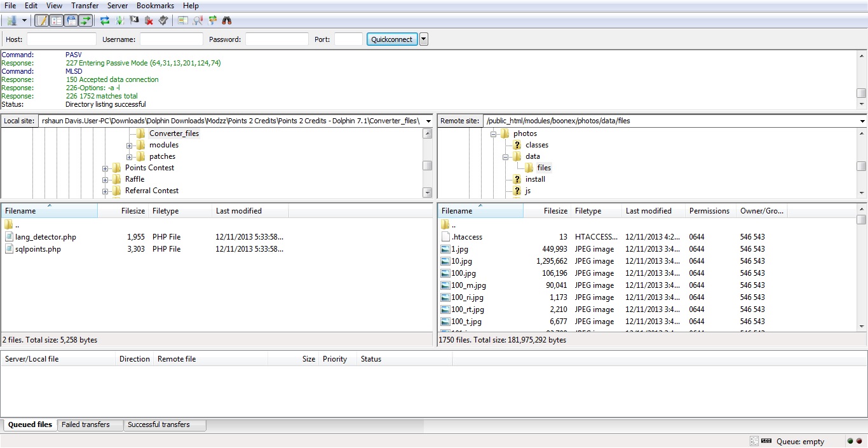Click the disconnect from server icon
Viewport: 868px width, 448px height.
click(149, 20)
